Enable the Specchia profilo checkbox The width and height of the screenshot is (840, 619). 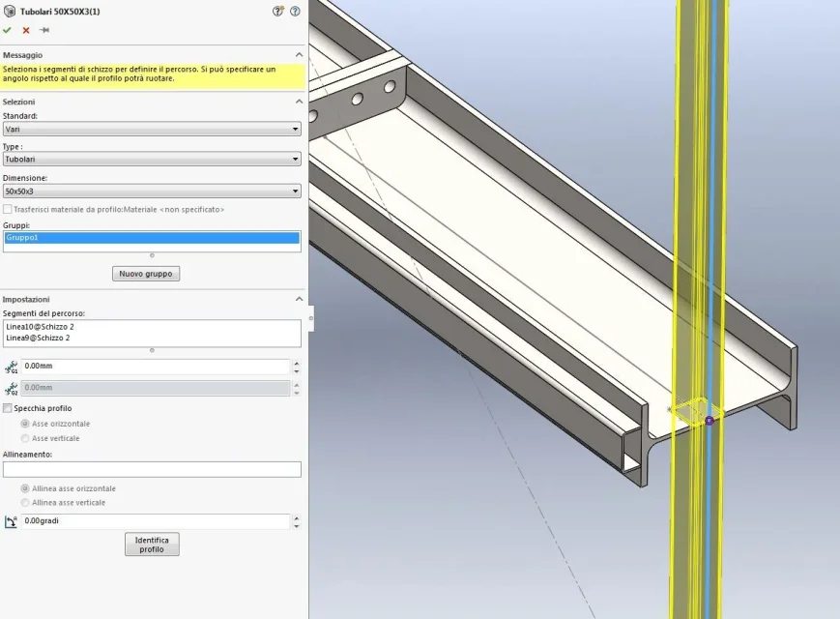8,408
